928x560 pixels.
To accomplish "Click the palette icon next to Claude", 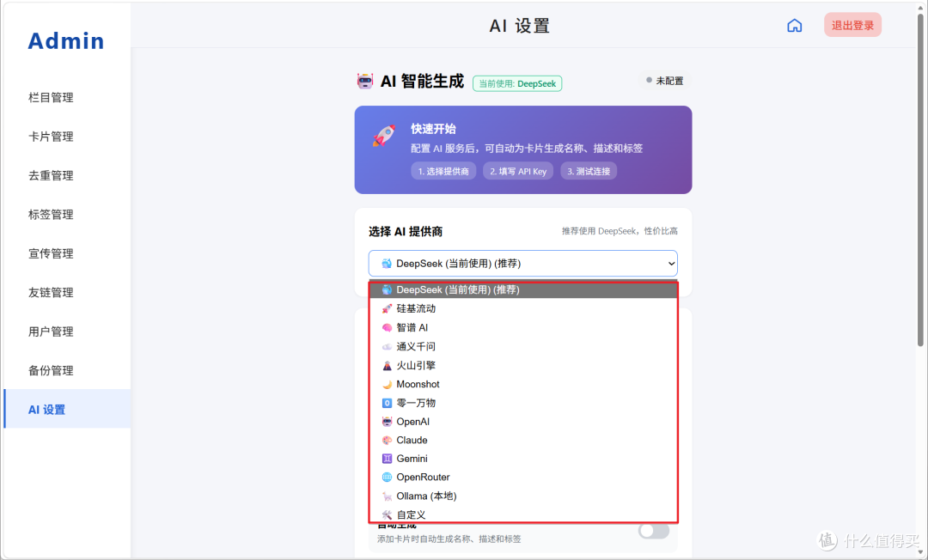I will coord(387,440).
